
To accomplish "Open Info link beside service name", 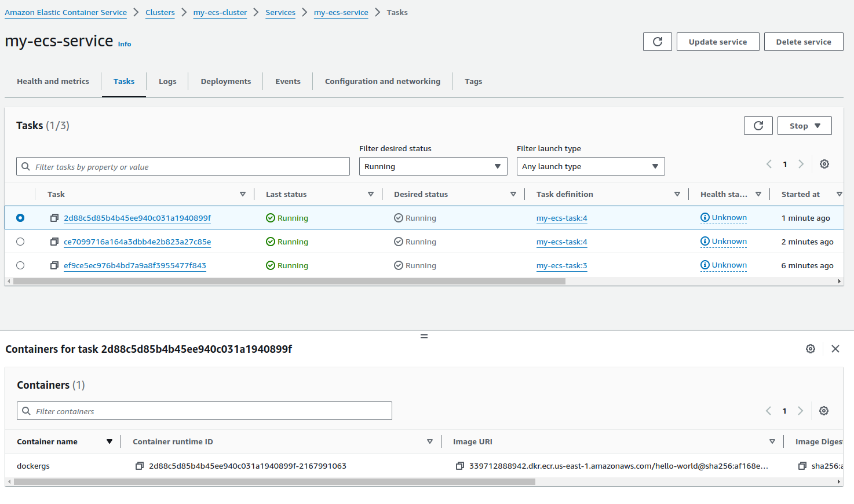I will click(x=125, y=44).
